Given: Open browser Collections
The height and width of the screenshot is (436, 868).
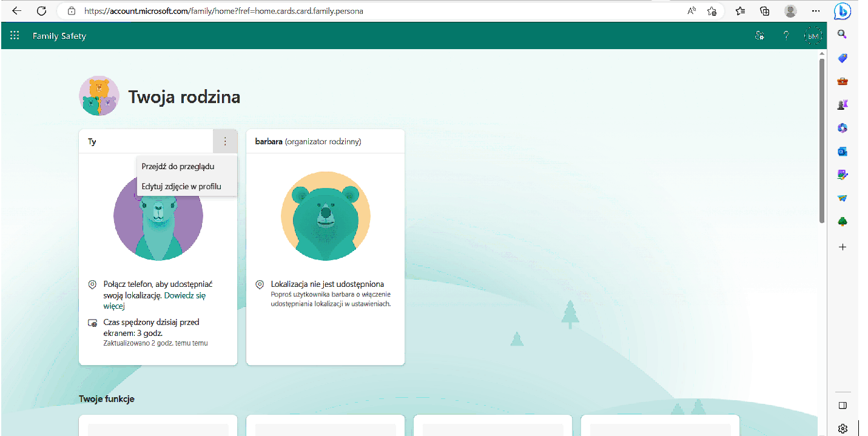Looking at the screenshot, I should [765, 11].
